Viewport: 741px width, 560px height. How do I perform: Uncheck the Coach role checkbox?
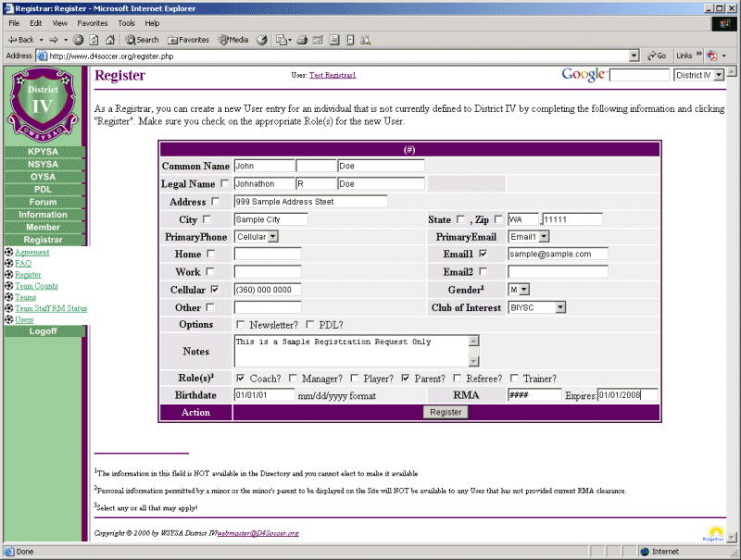241,379
